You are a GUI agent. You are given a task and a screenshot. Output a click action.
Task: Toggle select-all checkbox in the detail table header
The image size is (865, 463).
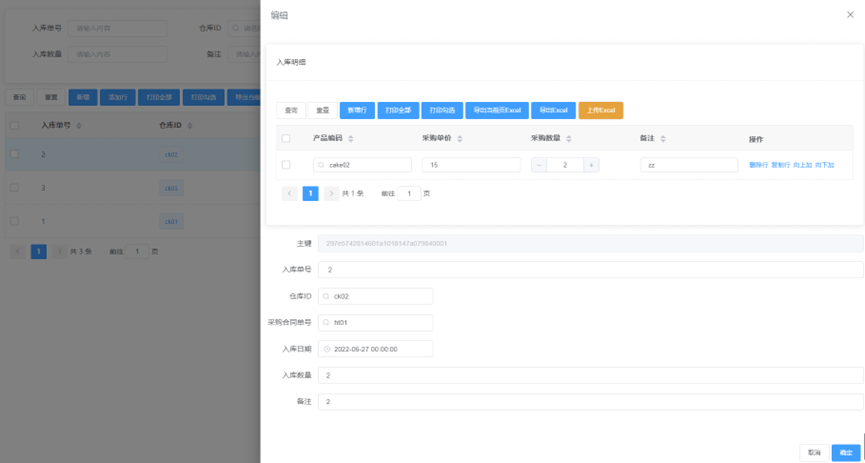pos(286,139)
